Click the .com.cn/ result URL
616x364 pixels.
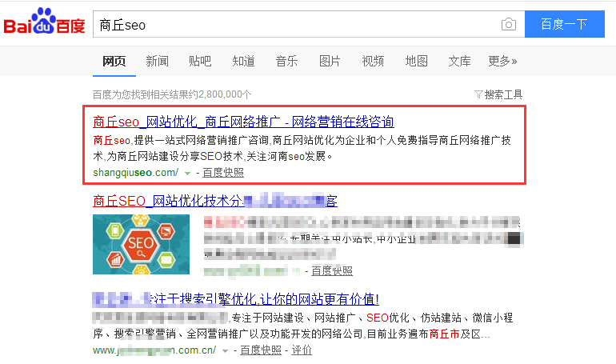(x=154, y=350)
